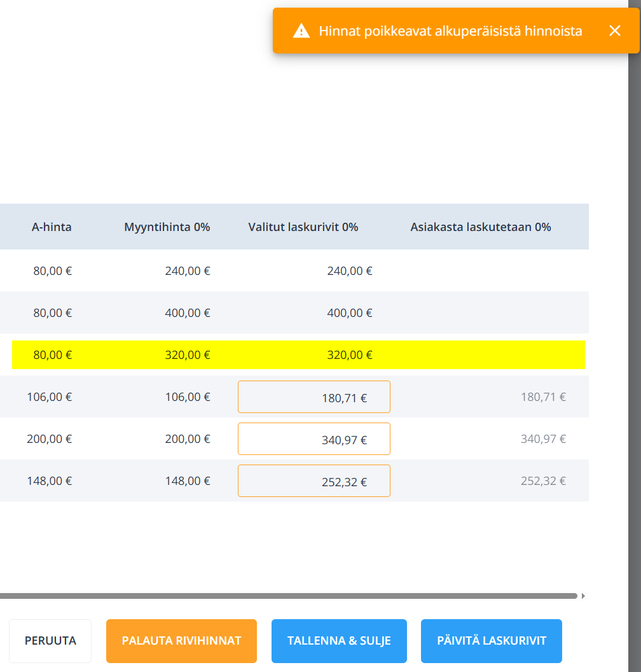Image resolution: width=641 pixels, height=672 pixels.
Task: Click the grey 340,97 € customer-billed value
Action: tap(543, 439)
